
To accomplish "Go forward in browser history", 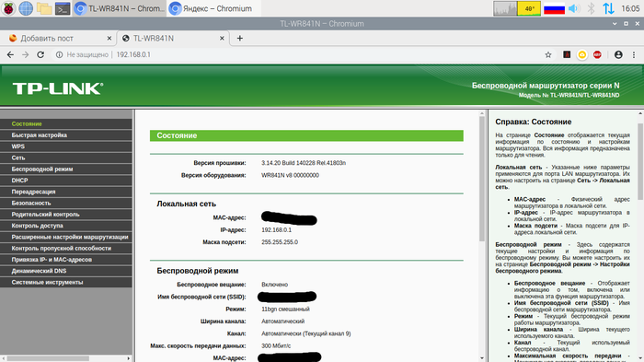I will (x=26, y=54).
